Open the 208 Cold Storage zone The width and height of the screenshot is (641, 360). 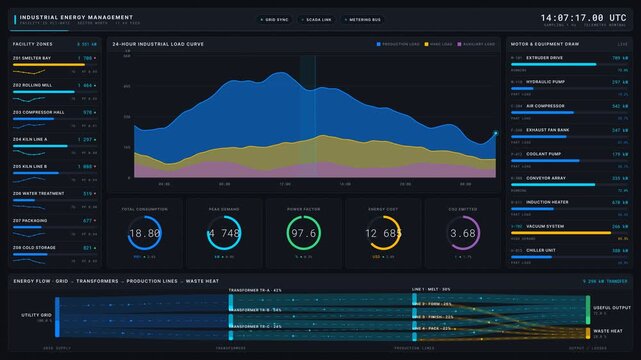[x=55, y=254]
